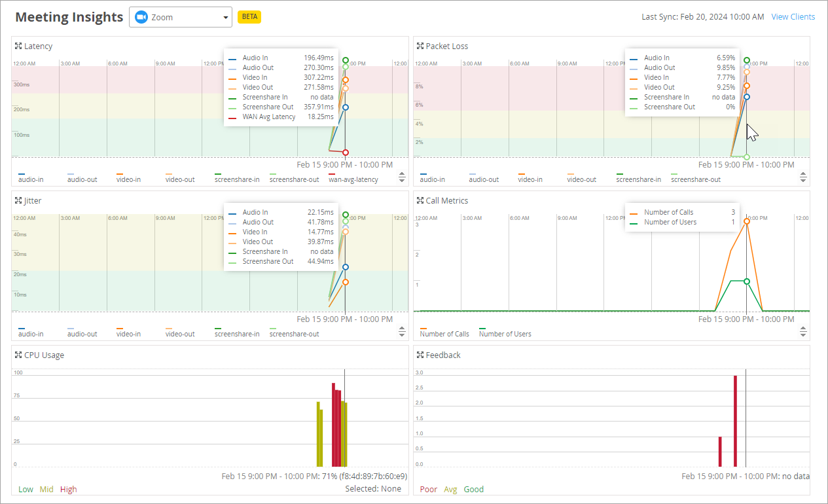Expand the Packet Loss chart panel
The height and width of the screenshot is (504, 828).
(420, 46)
